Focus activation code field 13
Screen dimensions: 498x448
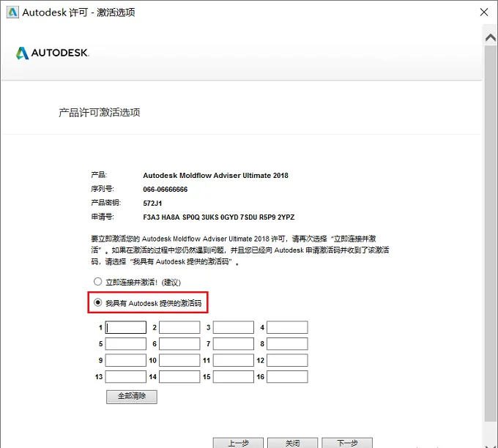126,377
